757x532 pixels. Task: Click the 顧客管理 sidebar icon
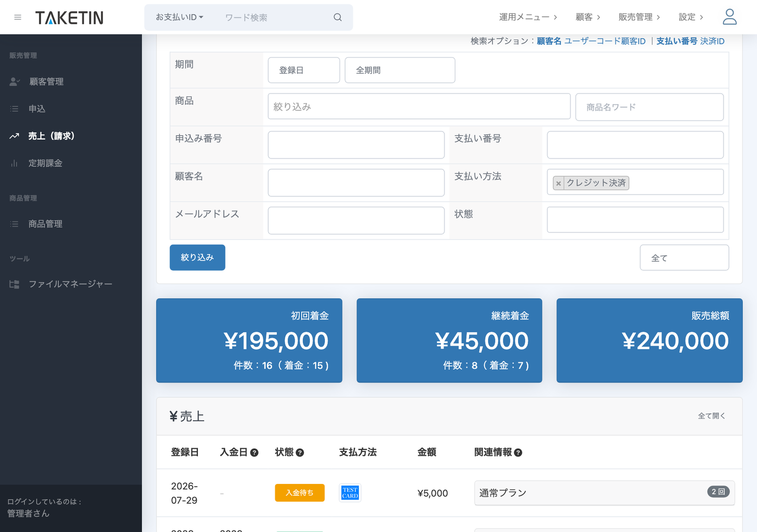pos(15,82)
